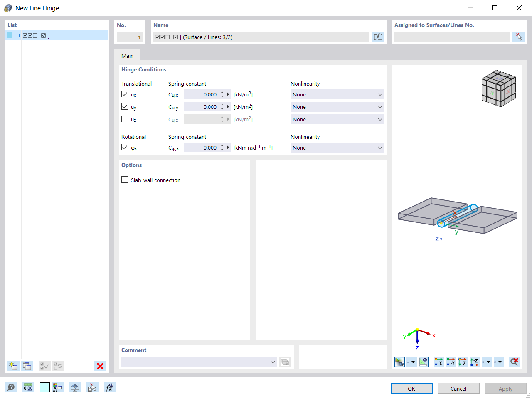The image size is (532, 399).
Task: Open Nonlinearity dropdown for φx
Action: click(x=337, y=148)
